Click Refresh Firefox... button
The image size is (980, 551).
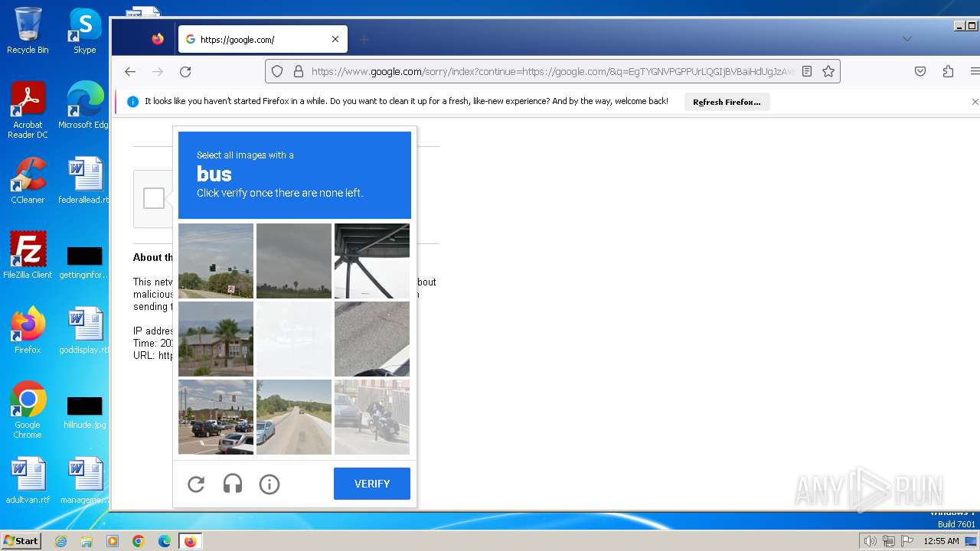(727, 102)
